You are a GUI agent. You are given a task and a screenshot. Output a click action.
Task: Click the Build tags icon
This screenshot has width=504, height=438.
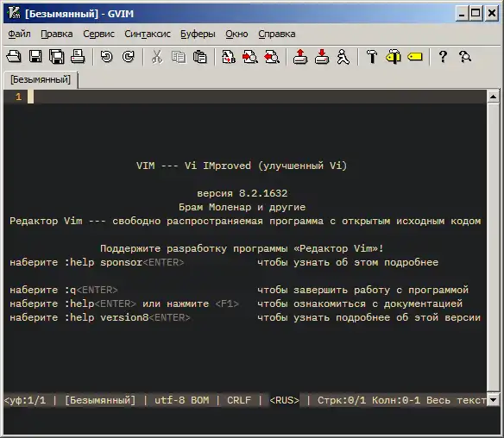pyautogui.click(x=394, y=57)
